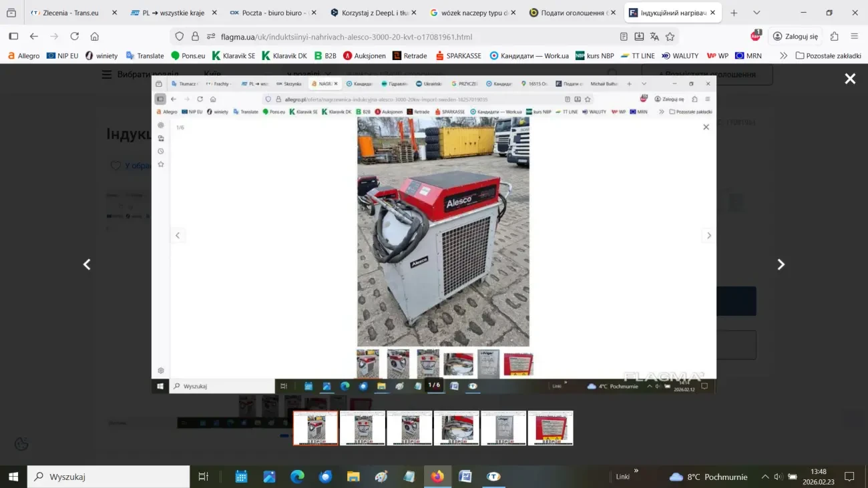
Task: Switch to the Korzystaj z DeepL tab
Action: coord(374,13)
